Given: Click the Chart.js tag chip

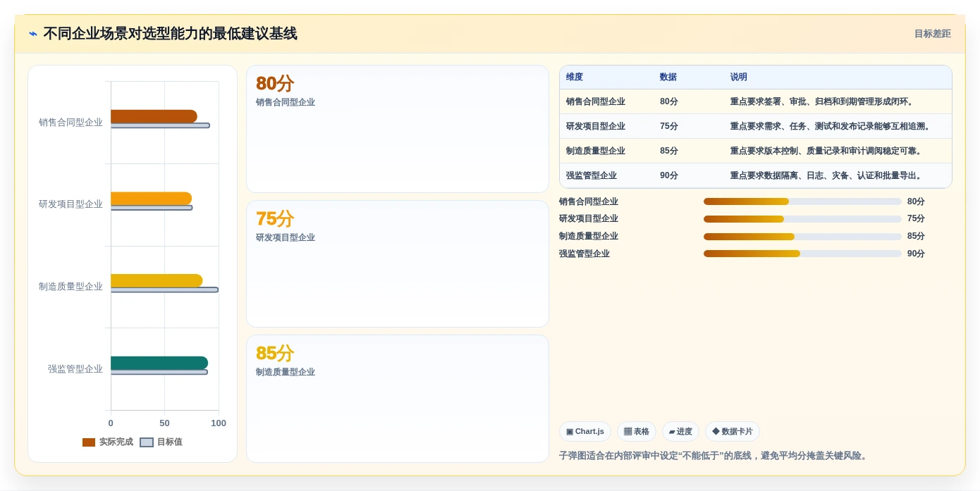Looking at the screenshot, I should [585, 432].
